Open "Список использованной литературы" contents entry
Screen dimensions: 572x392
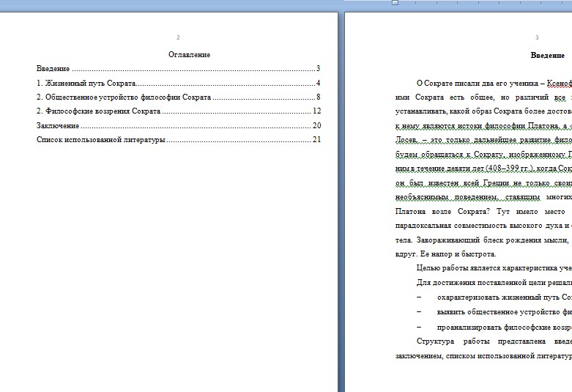tap(101, 139)
